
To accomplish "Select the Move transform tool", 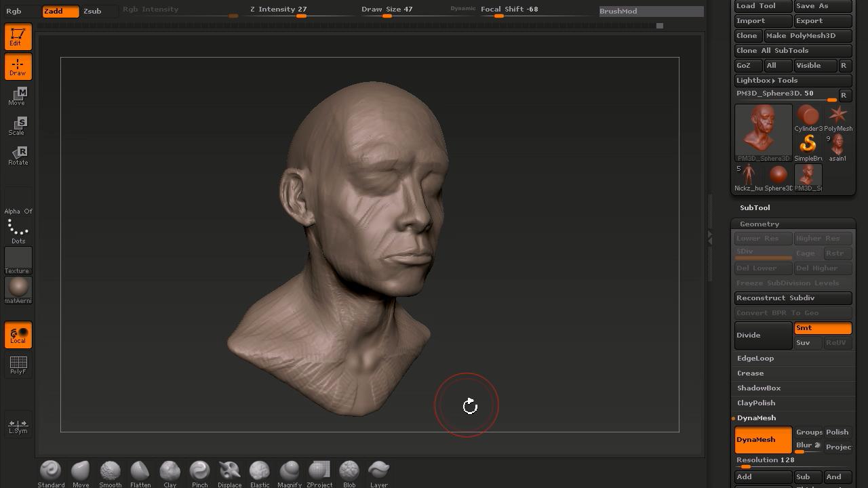I will (18, 96).
